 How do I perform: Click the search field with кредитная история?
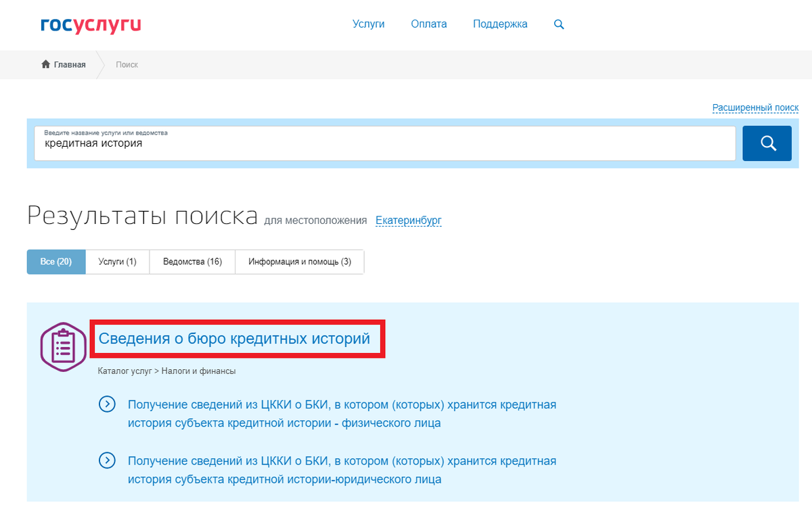(x=385, y=143)
